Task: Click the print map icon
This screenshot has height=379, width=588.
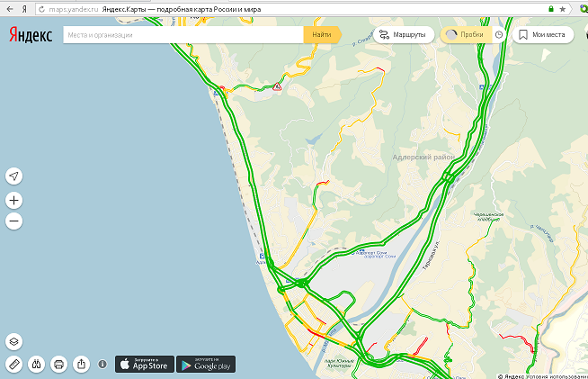Action: click(58, 364)
